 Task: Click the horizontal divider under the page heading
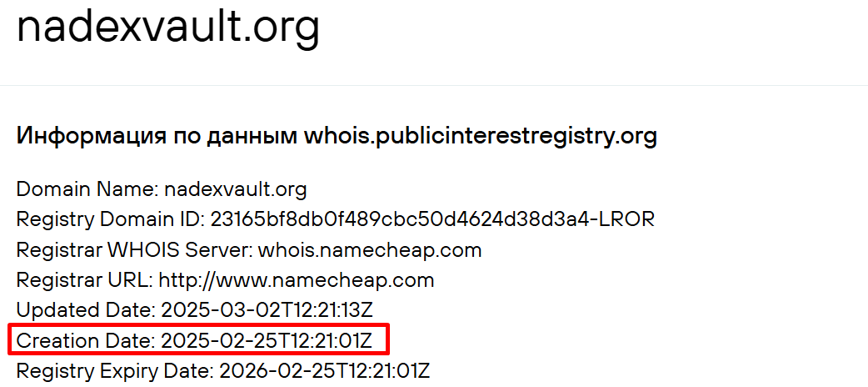(x=433, y=86)
